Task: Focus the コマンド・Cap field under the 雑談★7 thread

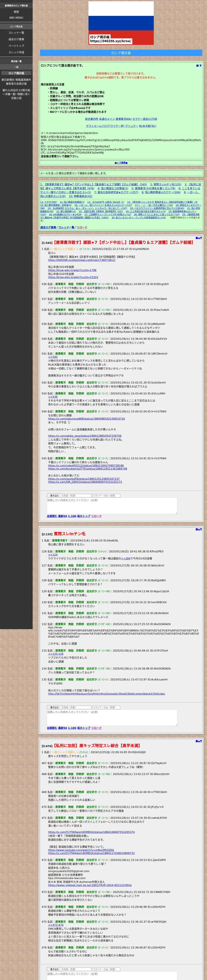Action: [x=106, y=495]
